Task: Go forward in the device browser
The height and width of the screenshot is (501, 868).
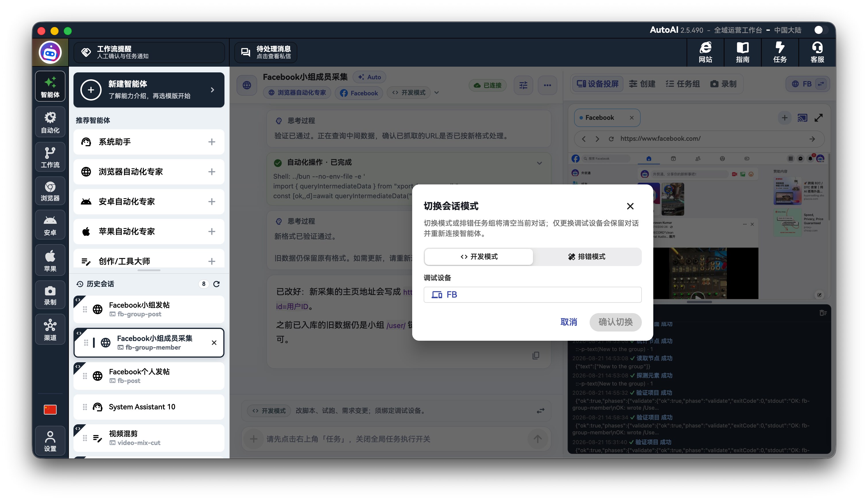Action: (x=597, y=139)
